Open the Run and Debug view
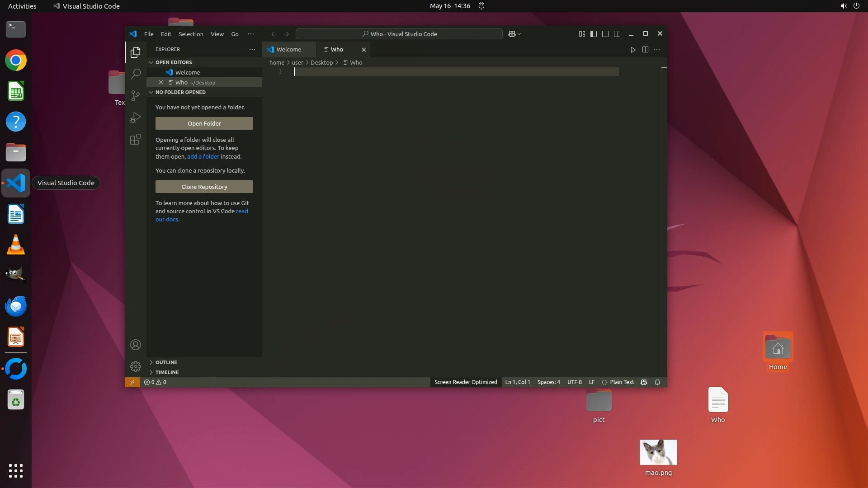The image size is (868, 488). click(x=135, y=117)
